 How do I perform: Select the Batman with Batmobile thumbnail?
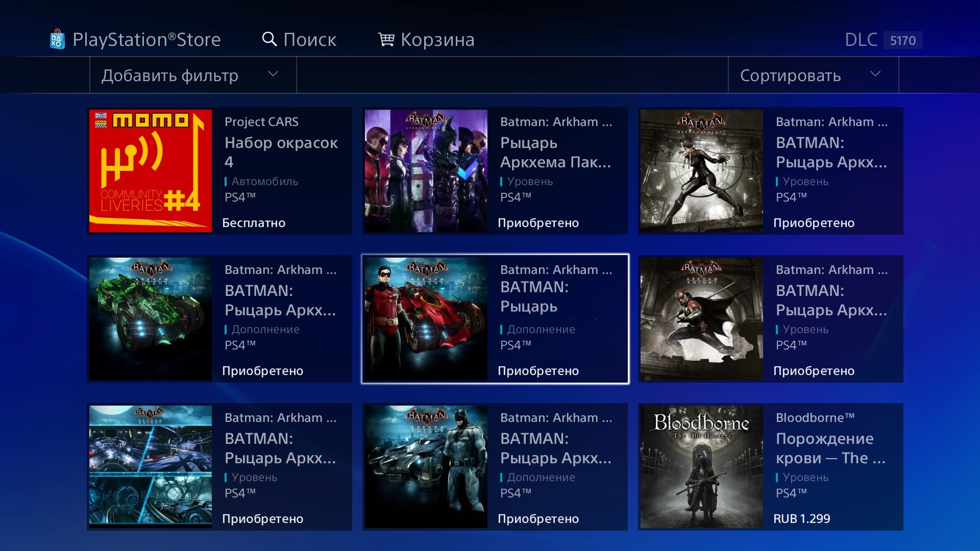coord(426,467)
